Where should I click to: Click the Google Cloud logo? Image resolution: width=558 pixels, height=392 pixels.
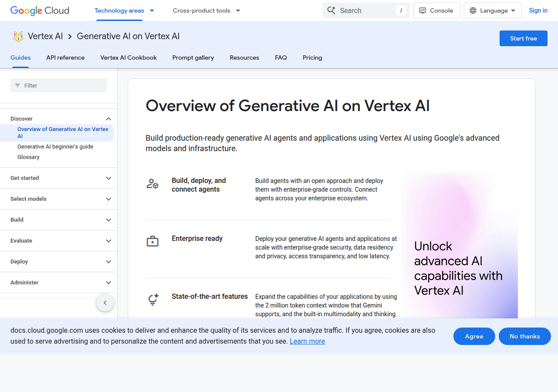click(39, 11)
